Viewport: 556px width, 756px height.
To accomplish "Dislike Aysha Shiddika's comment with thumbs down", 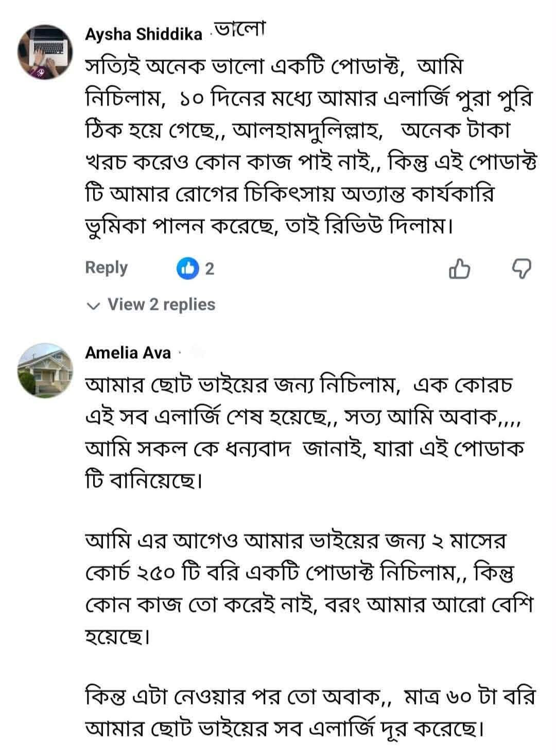I will pos(521,269).
